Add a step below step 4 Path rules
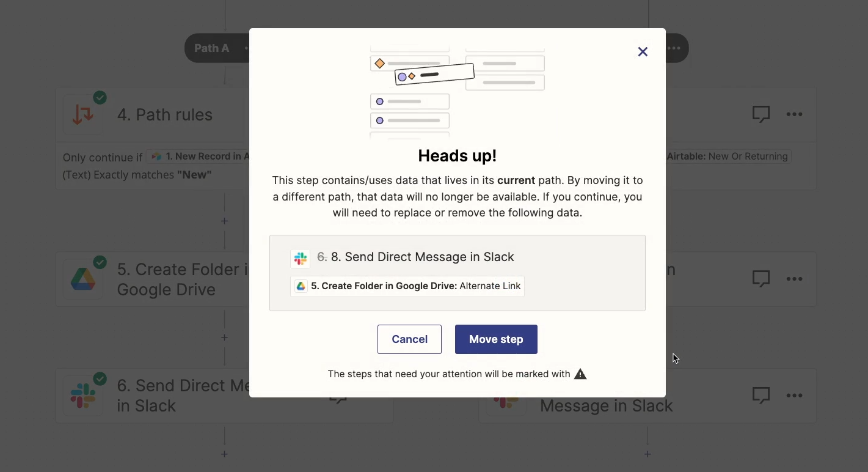Screen dimensions: 868x472 [x=224, y=221]
